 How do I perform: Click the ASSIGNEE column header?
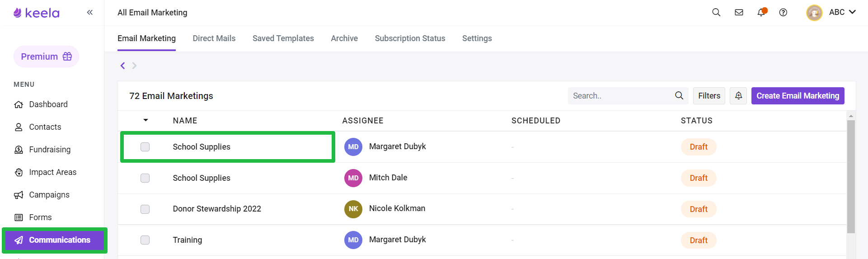tap(363, 121)
